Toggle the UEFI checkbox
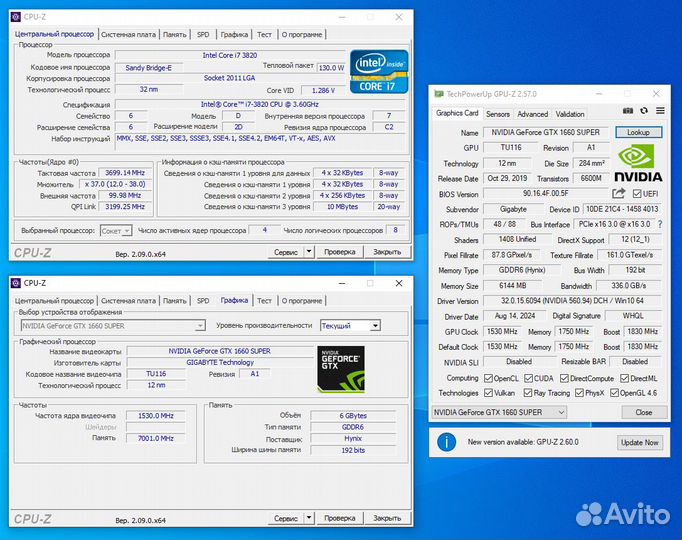682x540 pixels. 637,193
